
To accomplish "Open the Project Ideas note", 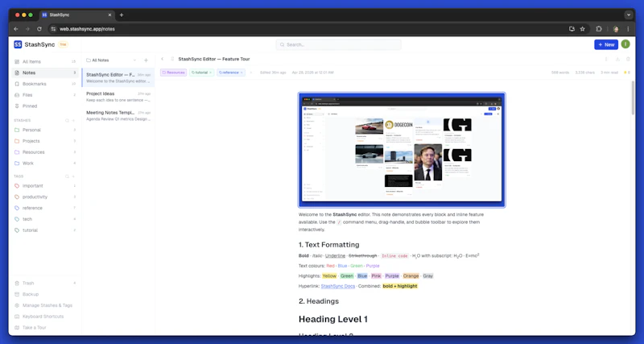I will tap(118, 97).
